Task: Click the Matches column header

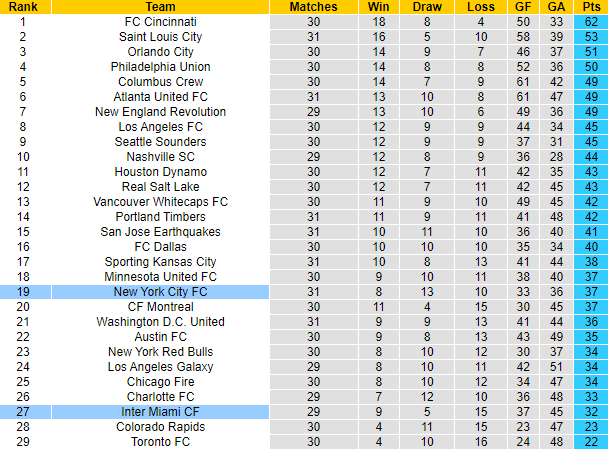Action: click(x=314, y=7)
